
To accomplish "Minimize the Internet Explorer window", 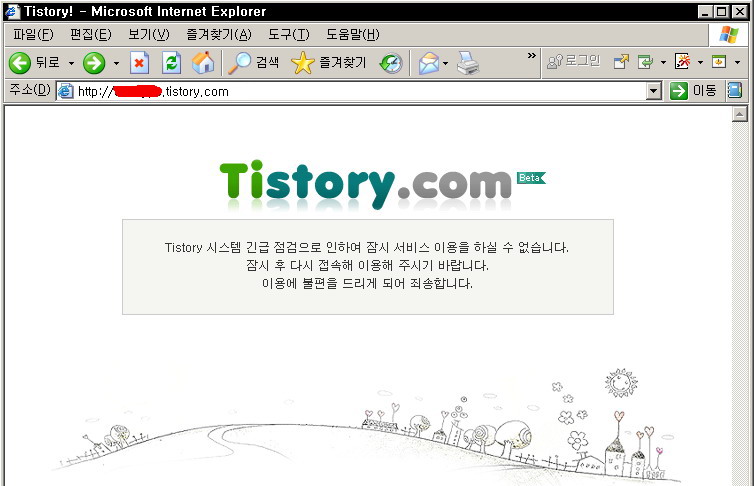I will (705, 12).
